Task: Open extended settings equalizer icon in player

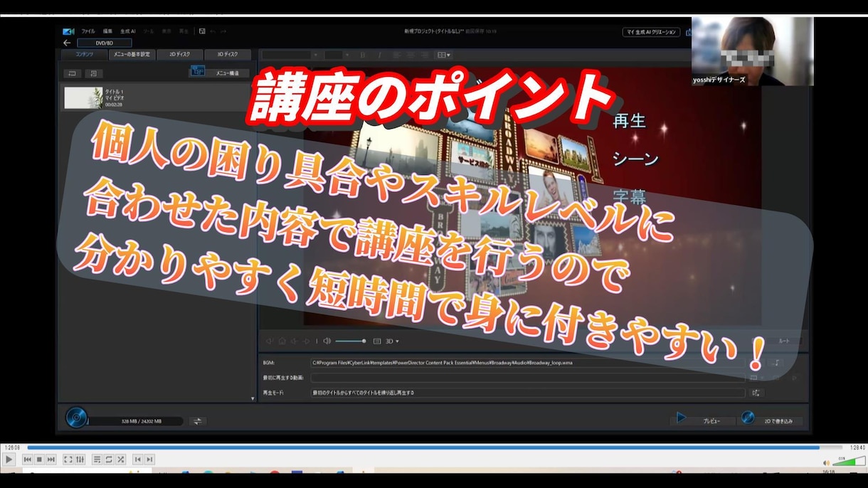Action: click(x=80, y=460)
